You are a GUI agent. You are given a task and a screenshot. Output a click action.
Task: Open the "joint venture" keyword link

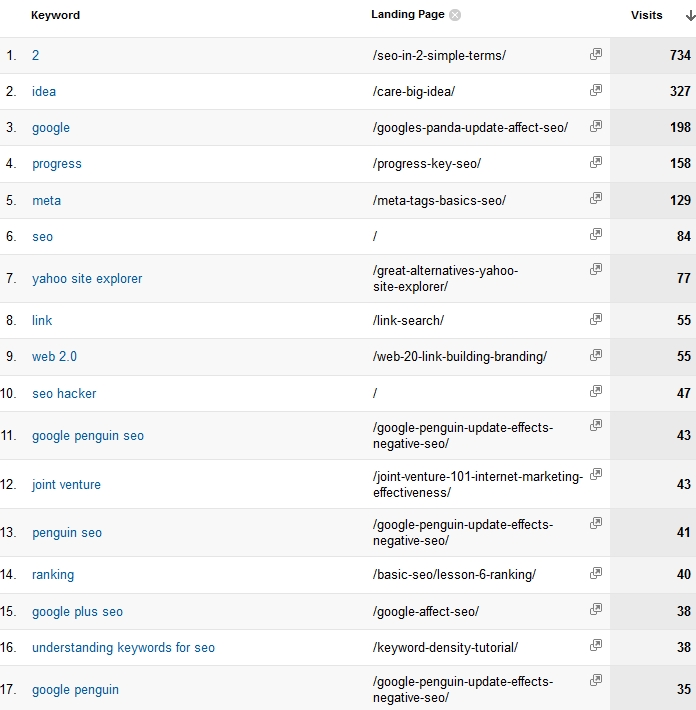[x=66, y=485]
